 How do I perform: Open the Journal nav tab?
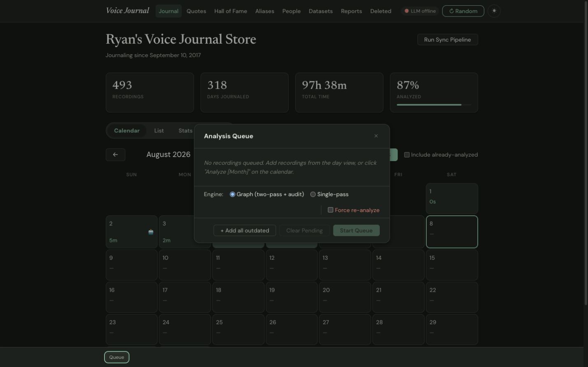point(169,11)
